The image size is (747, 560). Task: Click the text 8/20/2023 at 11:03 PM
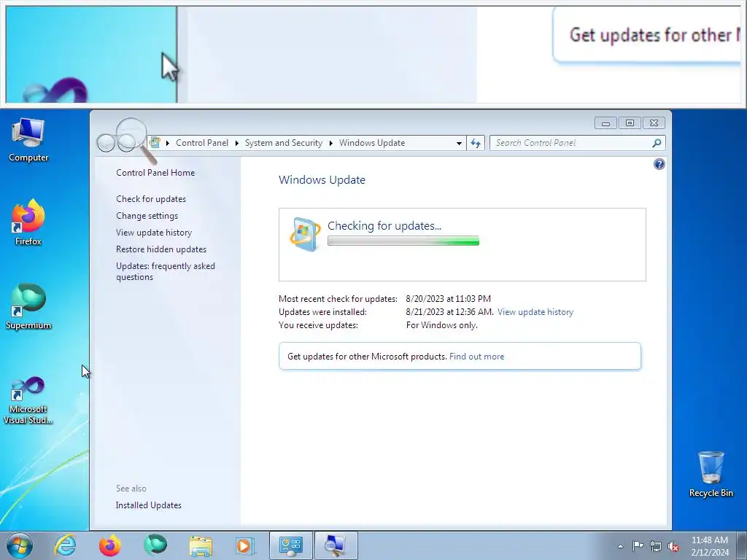[449, 298]
